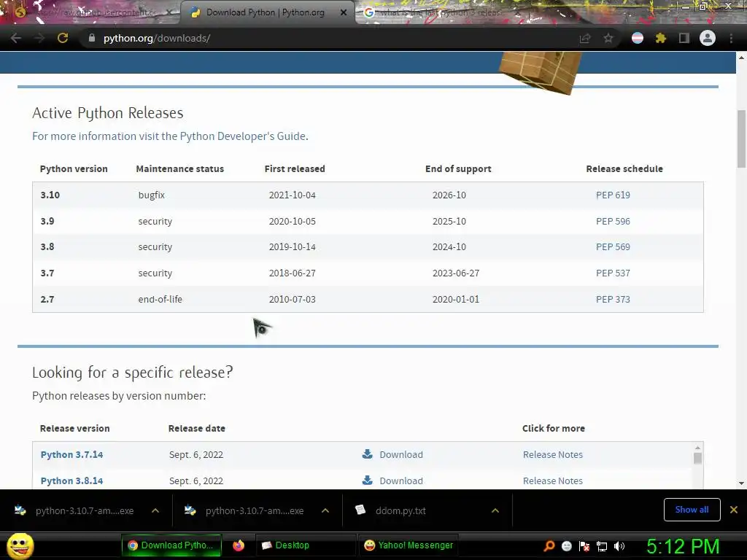Image resolution: width=747 pixels, height=560 pixels.
Task: Click the download icon for Python 3.7.14
Action: click(x=367, y=454)
